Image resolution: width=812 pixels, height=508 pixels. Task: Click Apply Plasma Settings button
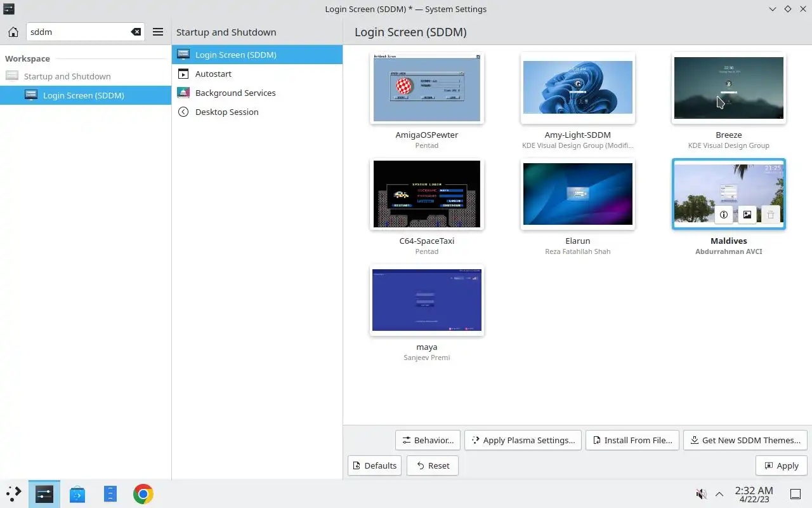click(x=523, y=440)
